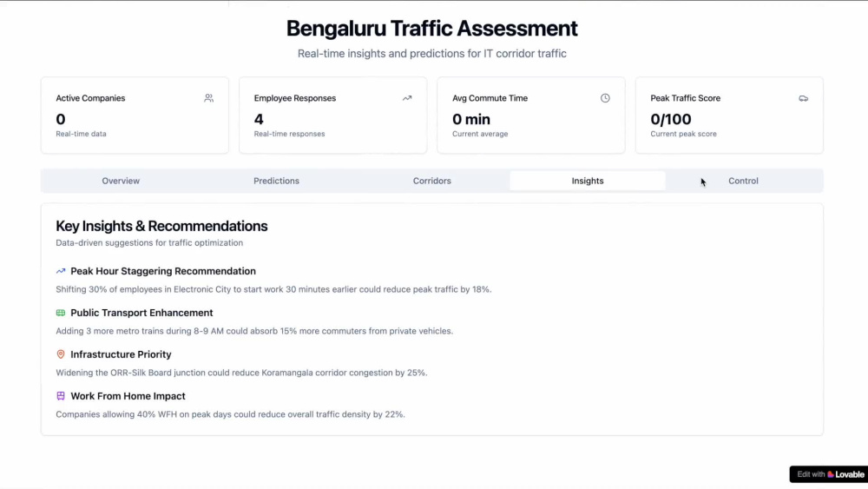Click the Data-driven suggestions subtitle text
868x489 pixels.
tap(149, 243)
